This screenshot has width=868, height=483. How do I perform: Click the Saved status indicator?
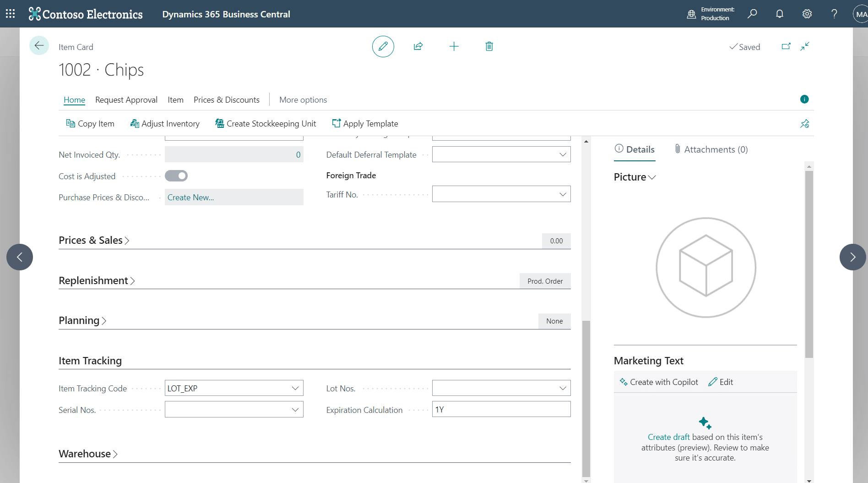tap(745, 47)
